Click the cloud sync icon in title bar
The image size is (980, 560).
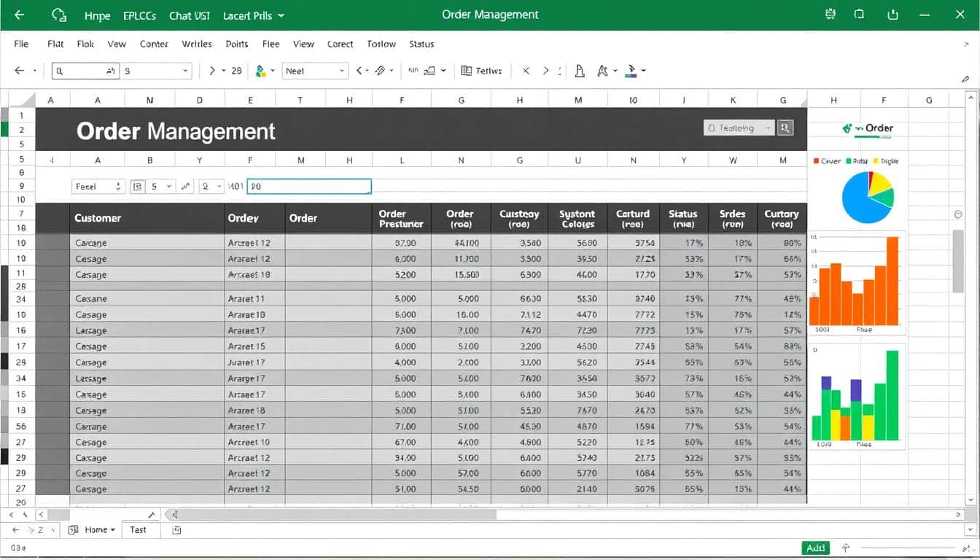pos(60,15)
